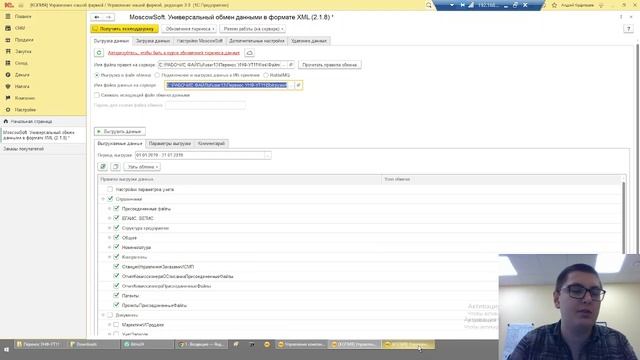Click the cloud icon next to red link
Viewport: 640px width, 360px height.
click(x=249, y=53)
